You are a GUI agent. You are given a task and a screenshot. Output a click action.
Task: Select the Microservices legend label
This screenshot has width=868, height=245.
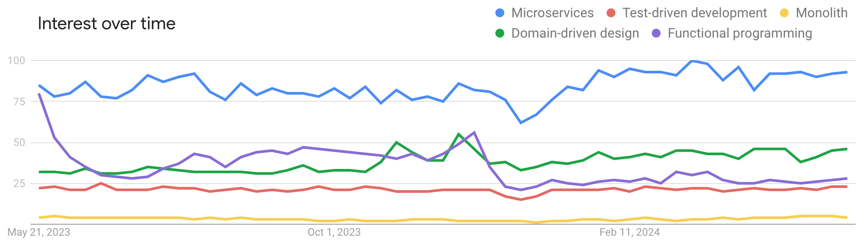(552, 13)
